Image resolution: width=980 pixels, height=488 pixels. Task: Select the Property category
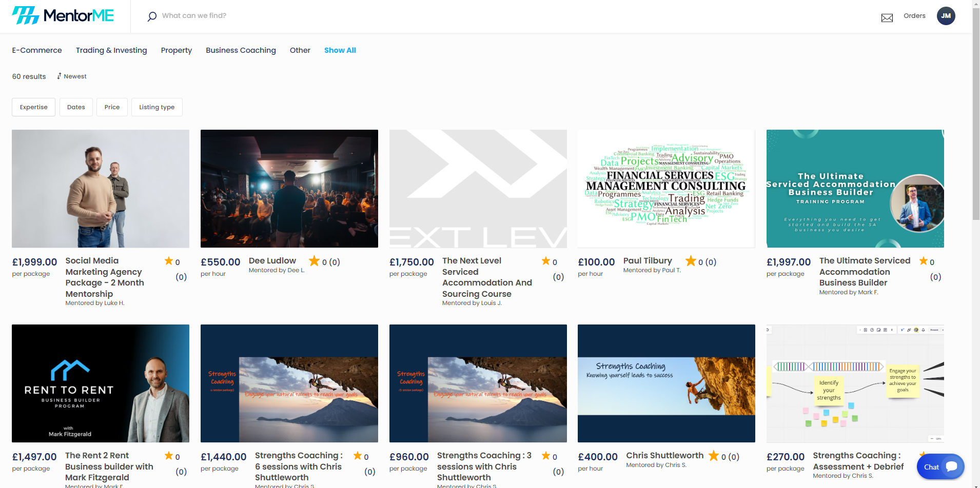point(177,50)
